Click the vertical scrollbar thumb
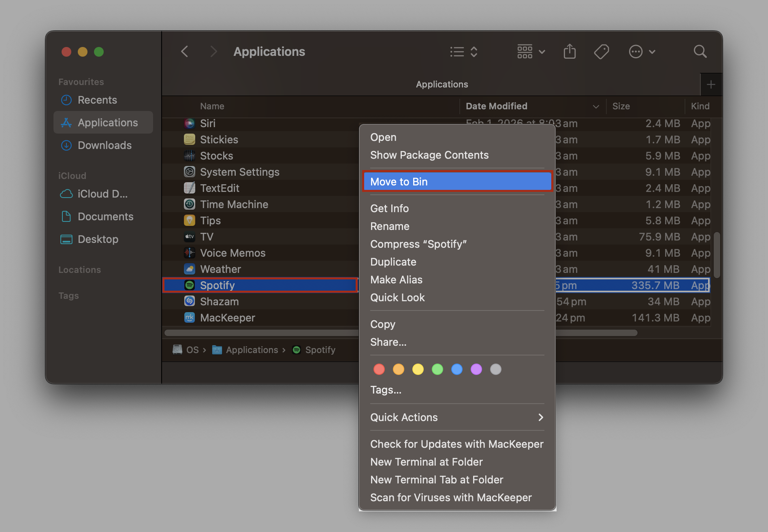 (717, 255)
